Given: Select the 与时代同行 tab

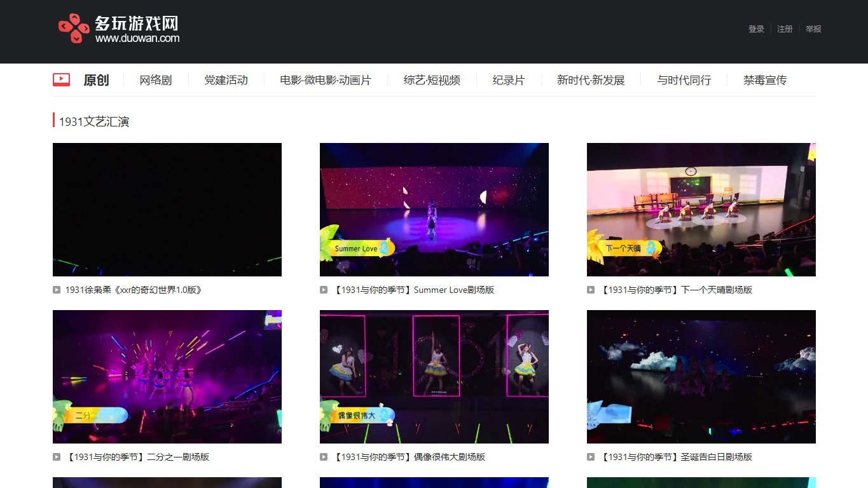Looking at the screenshot, I should (x=684, y=80).
